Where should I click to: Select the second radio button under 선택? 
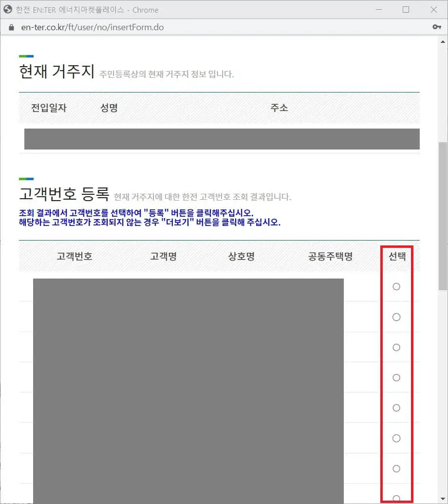397,317
